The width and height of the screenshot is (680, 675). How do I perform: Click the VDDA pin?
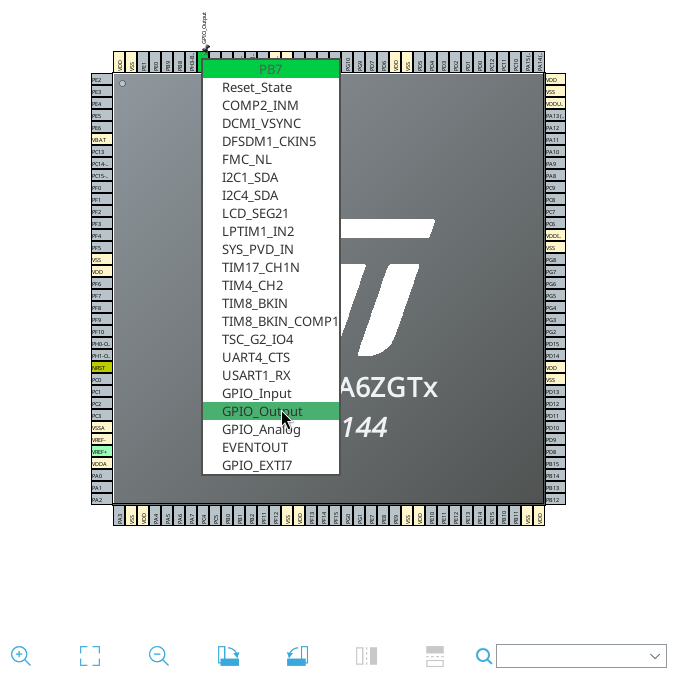pos(101,464)
